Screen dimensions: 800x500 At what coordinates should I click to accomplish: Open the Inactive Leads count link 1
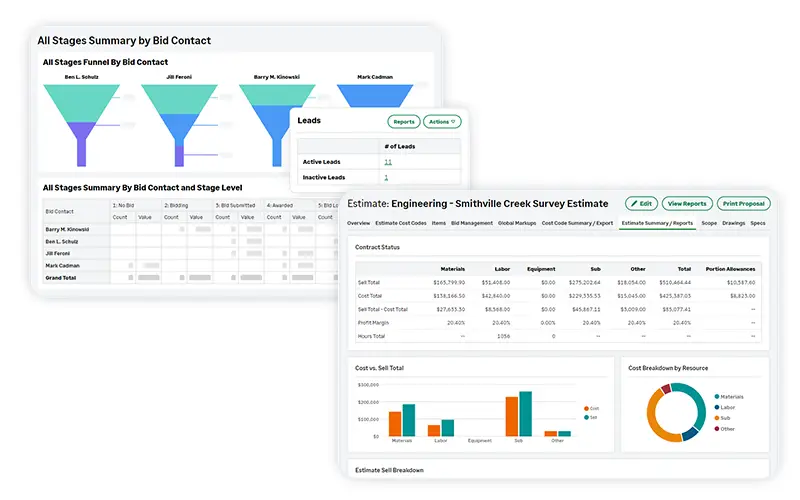(386, 178)
